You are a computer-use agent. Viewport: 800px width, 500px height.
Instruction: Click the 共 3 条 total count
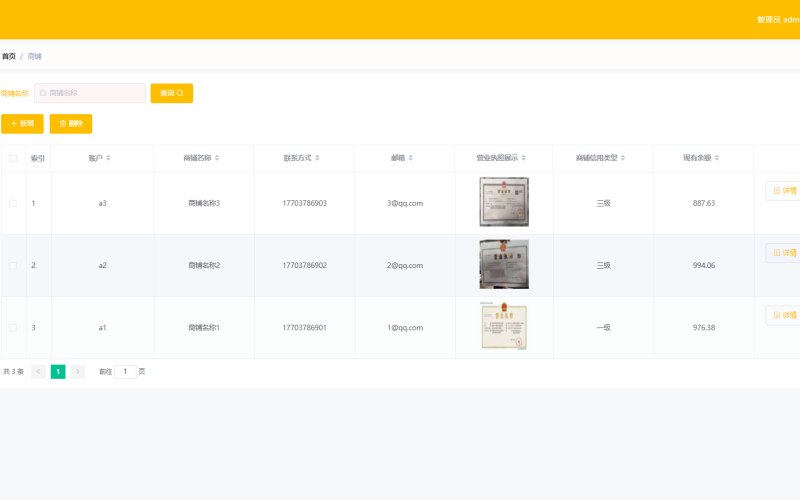coord(14,371)
